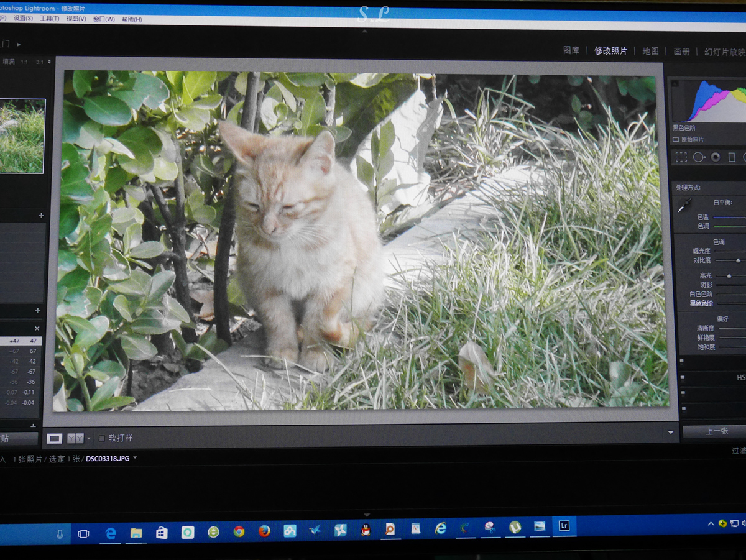Click the 色温 temperature slider track

point(729,217)
